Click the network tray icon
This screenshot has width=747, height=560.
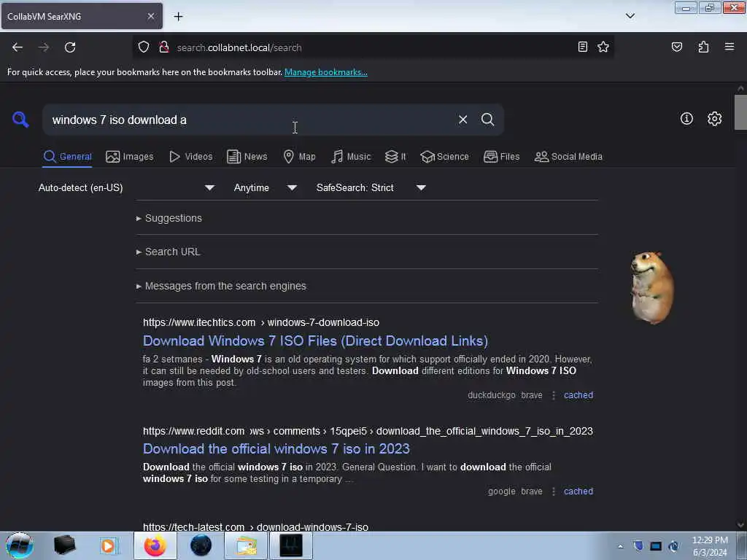(x=656, y=546)
